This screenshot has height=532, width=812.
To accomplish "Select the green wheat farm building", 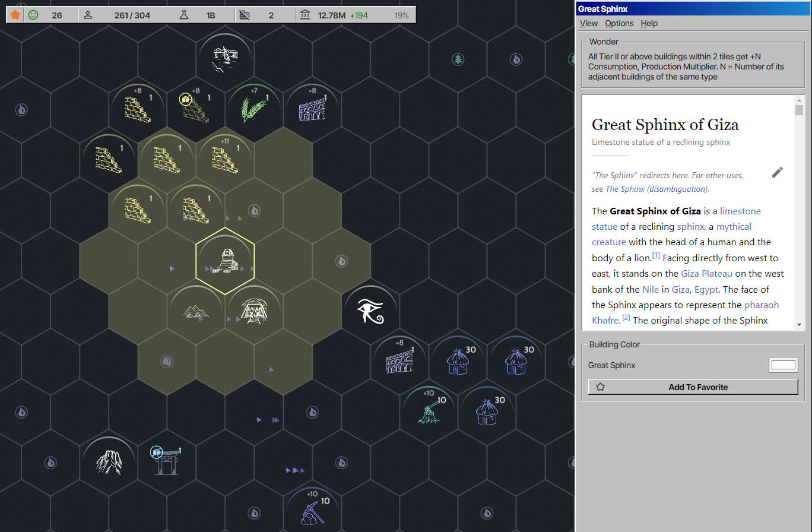I will (254, 109).
